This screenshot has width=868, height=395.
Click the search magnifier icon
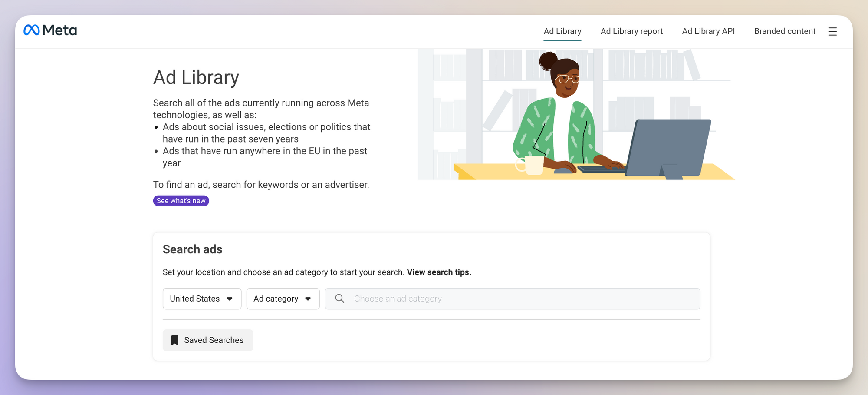pos(340,299)
